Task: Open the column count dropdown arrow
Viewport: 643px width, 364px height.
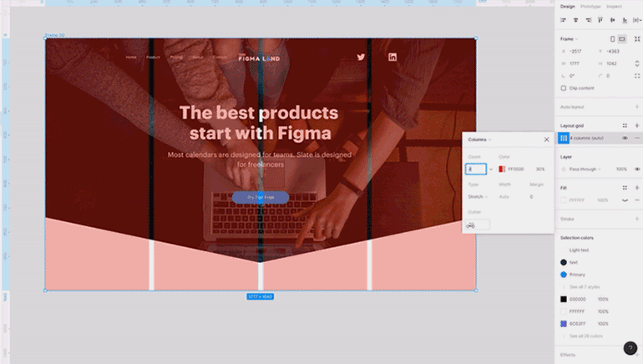Action: (491, 169)
